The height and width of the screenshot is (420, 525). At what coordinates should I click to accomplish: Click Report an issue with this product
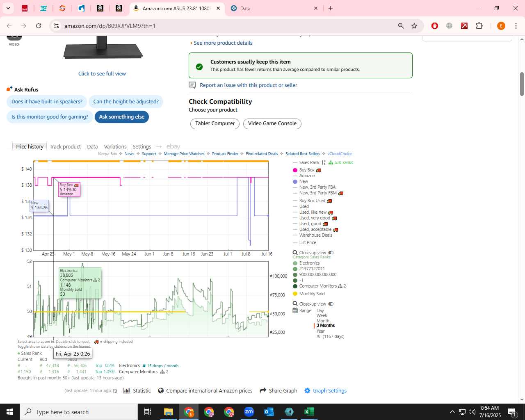click(249, 85)
